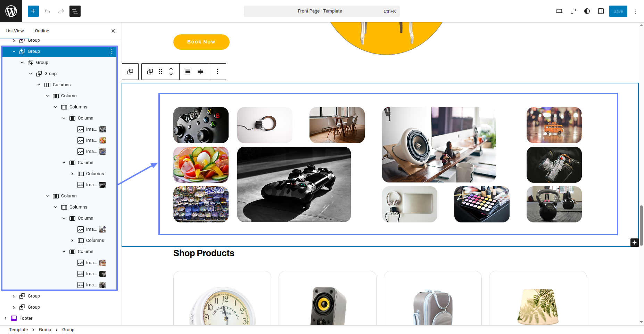This screenshot has height=334, width=644.
Task: Collapse the first Columns tree item
Action: click(39, 85)
